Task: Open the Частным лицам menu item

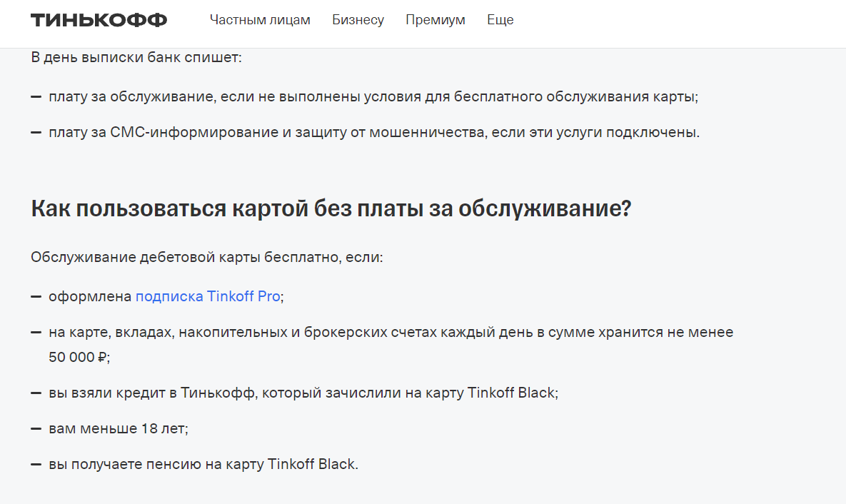Action: point(260,20)
